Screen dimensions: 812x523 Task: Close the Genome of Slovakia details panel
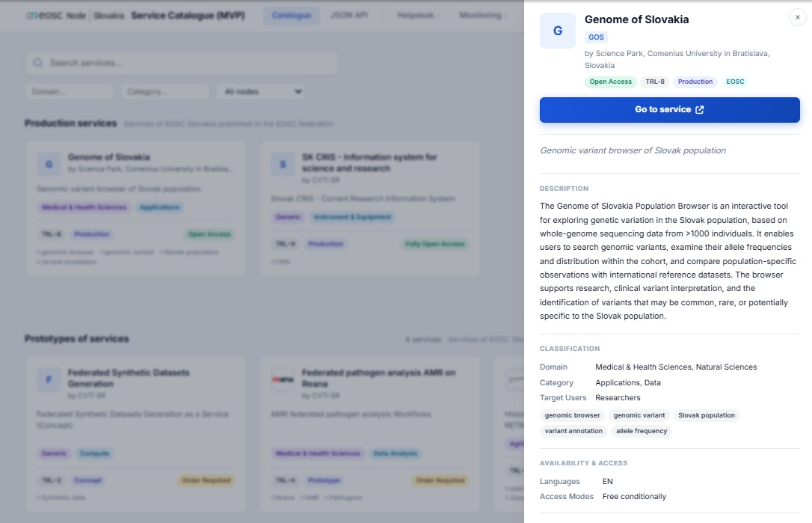click(x=798, y=17)
